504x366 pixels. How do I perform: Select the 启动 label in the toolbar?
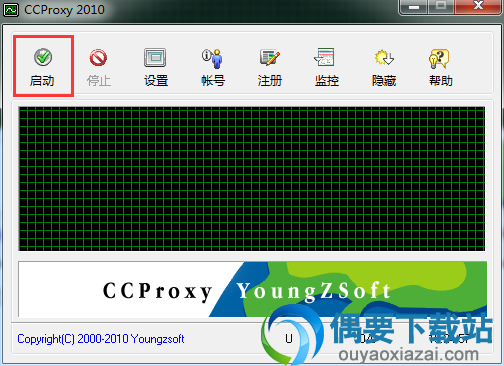click(42, 81)
